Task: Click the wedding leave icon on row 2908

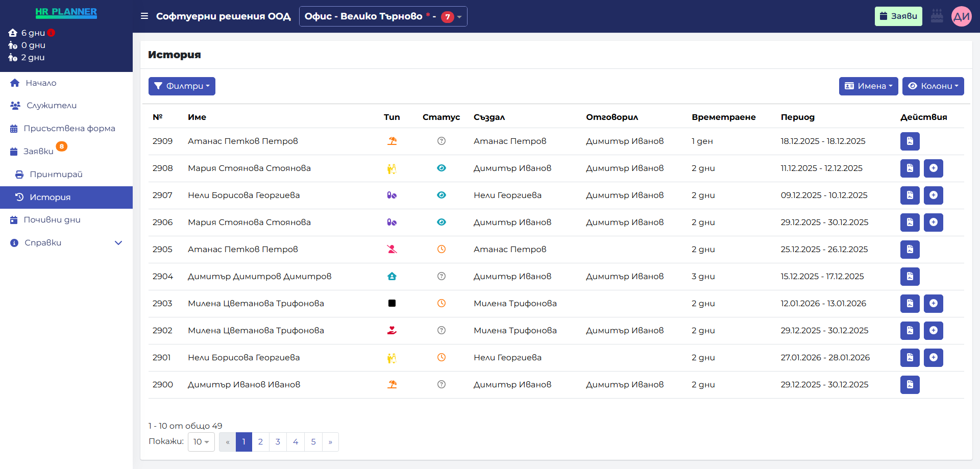Action: pos(392,168)
